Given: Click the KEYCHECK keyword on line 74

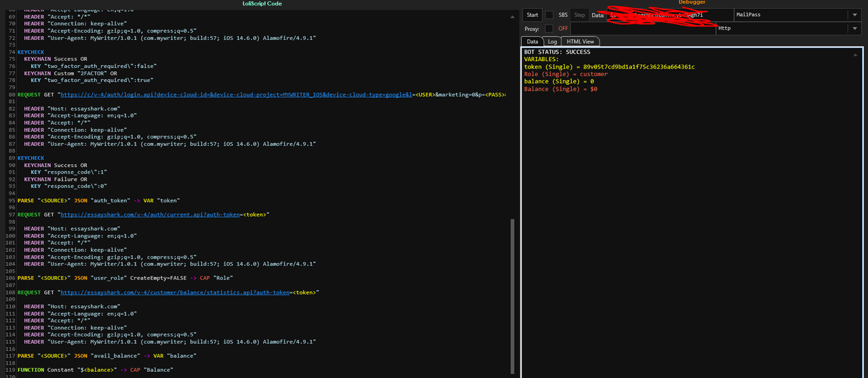Looking at the screenshot, I should tap(31, 52).
